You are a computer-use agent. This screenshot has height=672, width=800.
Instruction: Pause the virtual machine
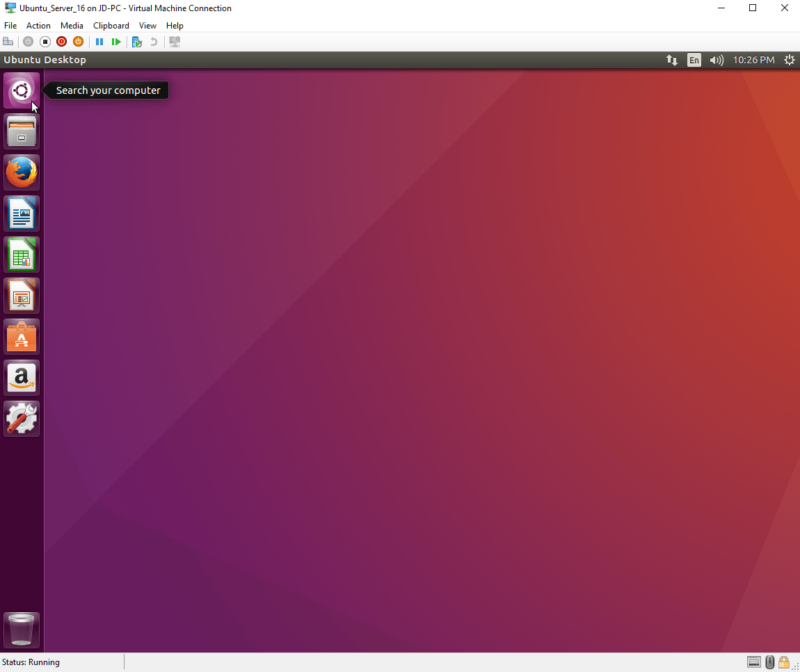(x=99, y=42)
